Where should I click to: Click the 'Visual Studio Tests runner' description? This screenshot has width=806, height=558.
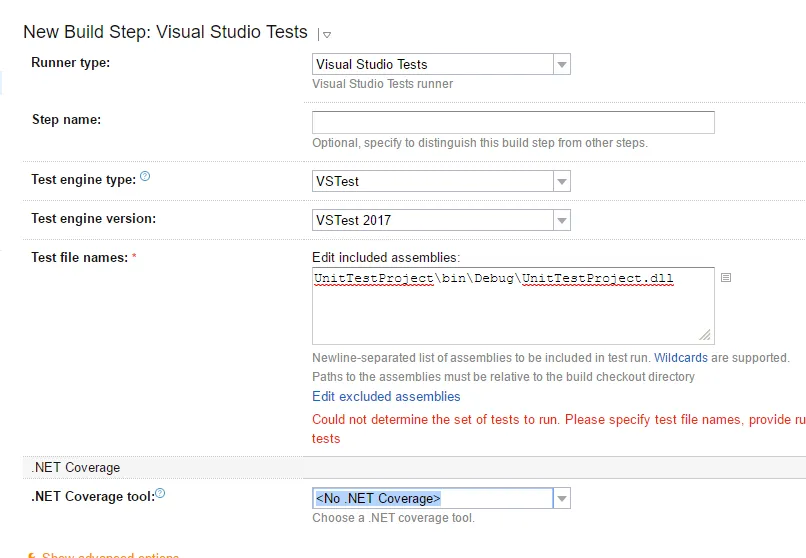[x=382, y=84]
